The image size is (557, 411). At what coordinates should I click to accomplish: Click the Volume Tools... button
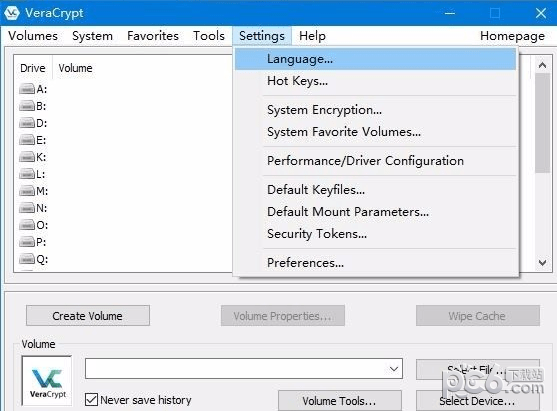pyautogui.click(x=340, y=401)
